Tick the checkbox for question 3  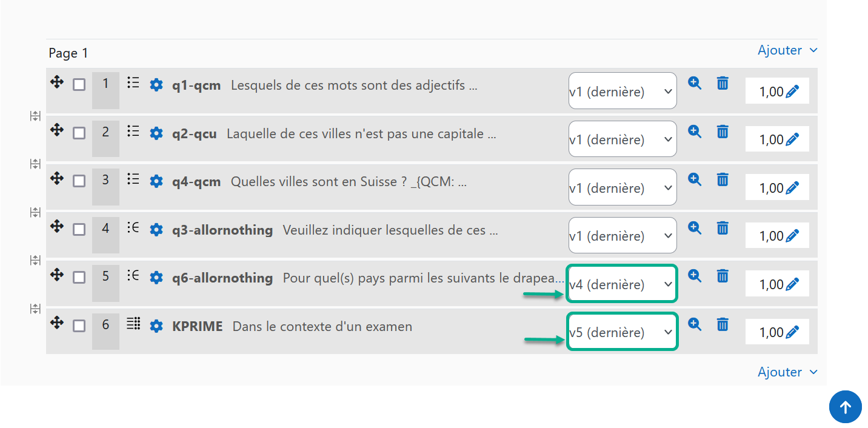pos(79,181)
